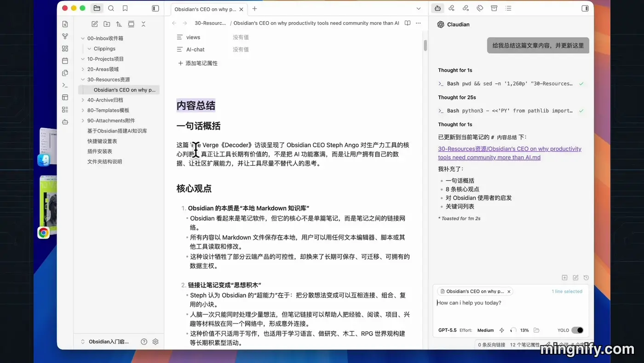Open the settings gear icon
Viewport: 644px width, 363px height.
tap(155, 342)
